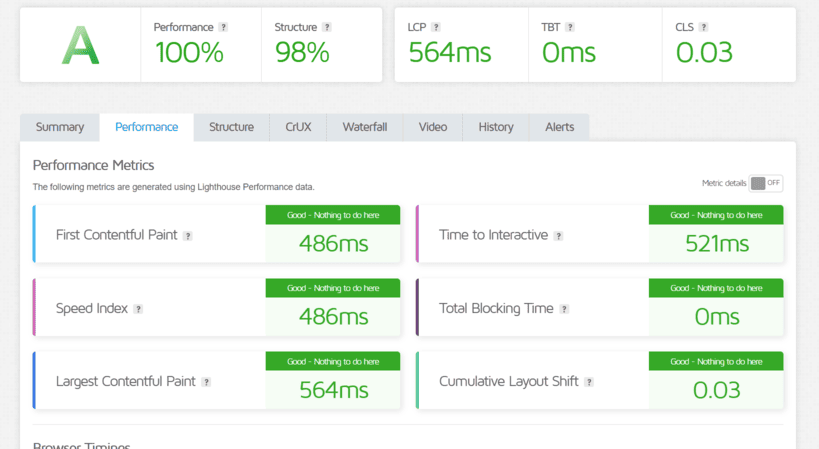Click the top 564ms LCP value
The width and height of the screenshot is (819, 449).
pos(450,53)
